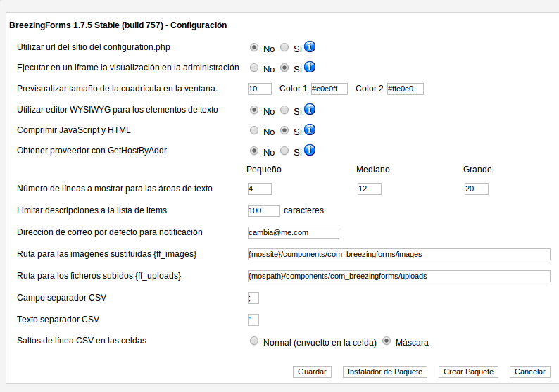Open info icon beside iframe visualization option
Image resolution: width=559 pixels, height=392 pixels.
point(310,67)
